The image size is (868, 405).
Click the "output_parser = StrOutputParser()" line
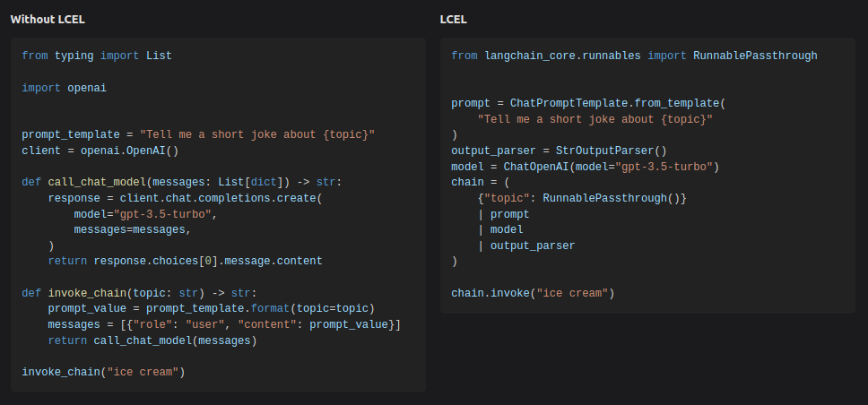pos(560,151)
